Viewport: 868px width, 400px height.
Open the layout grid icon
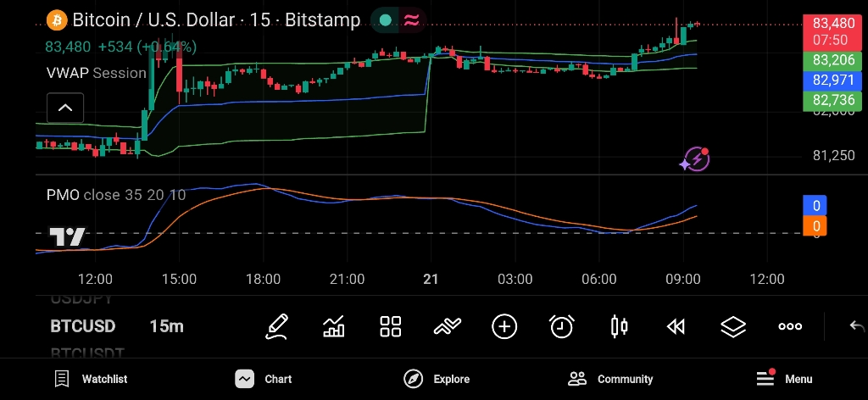coord(390,326)
